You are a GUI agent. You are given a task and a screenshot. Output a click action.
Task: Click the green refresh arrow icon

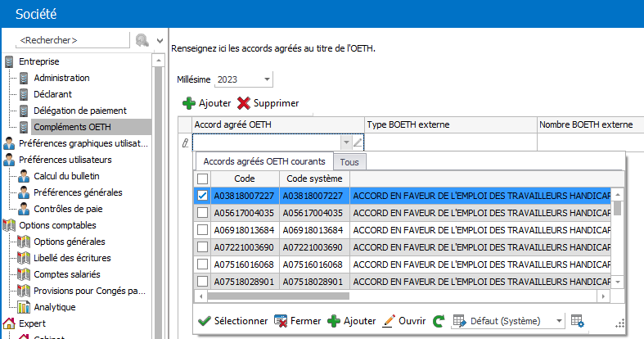click(439, 321)
